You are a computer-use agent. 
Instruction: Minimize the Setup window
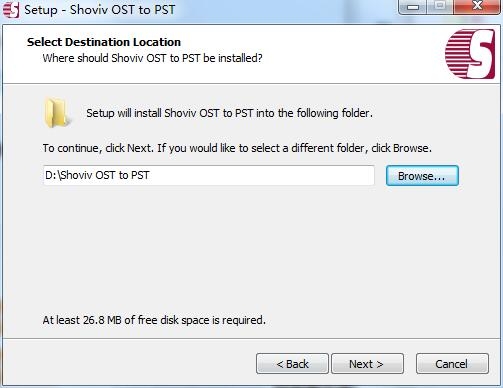coord(413,7)
